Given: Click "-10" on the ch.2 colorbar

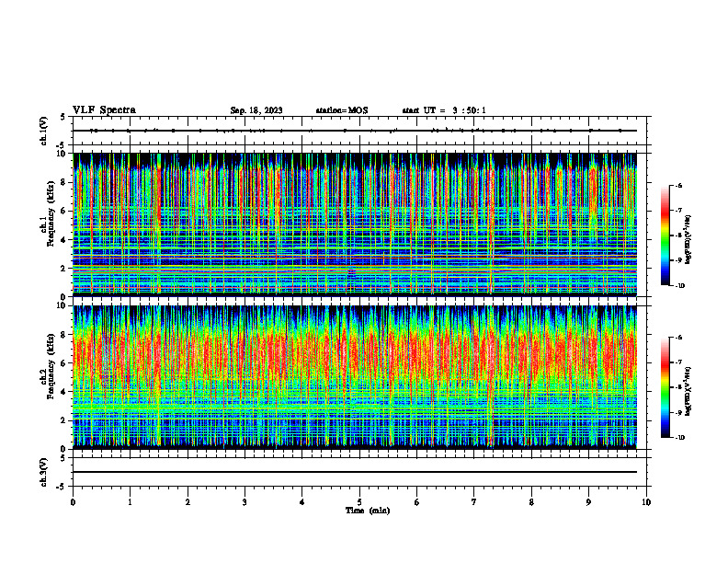Looking at the screenshot, I should tap(680, 438).
